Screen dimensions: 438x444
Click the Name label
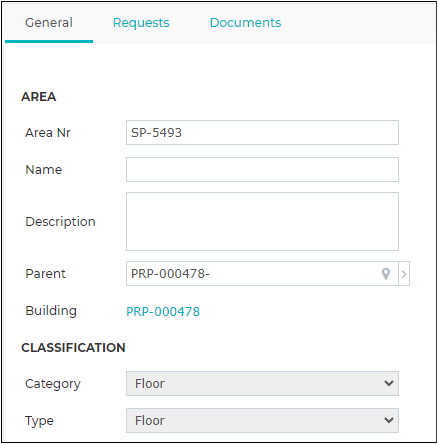[x=44, y=170]
